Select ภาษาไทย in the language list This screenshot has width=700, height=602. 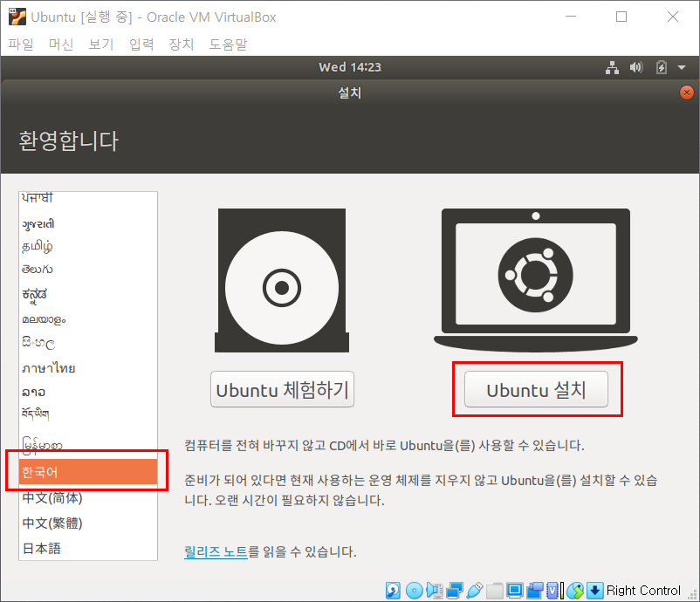click(x=88, y=368)
